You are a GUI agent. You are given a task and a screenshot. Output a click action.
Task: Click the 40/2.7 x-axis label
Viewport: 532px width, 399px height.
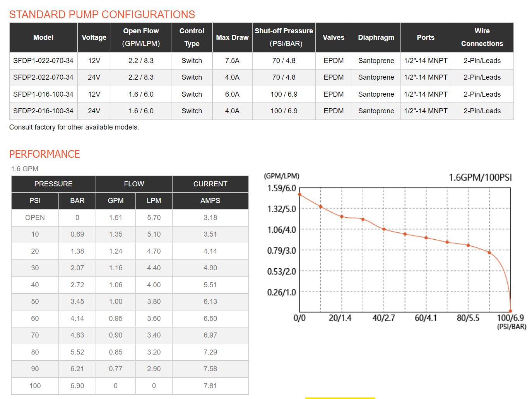[x=384, y=318]
